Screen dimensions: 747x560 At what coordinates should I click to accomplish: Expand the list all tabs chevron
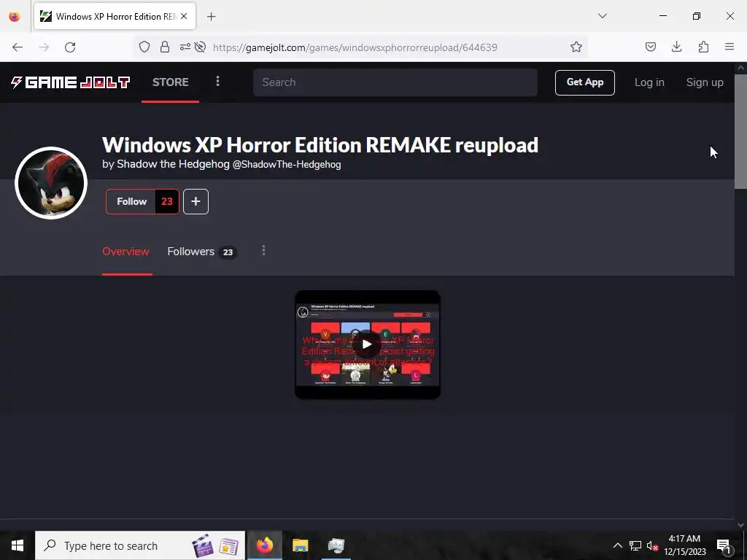coord(602,16)
